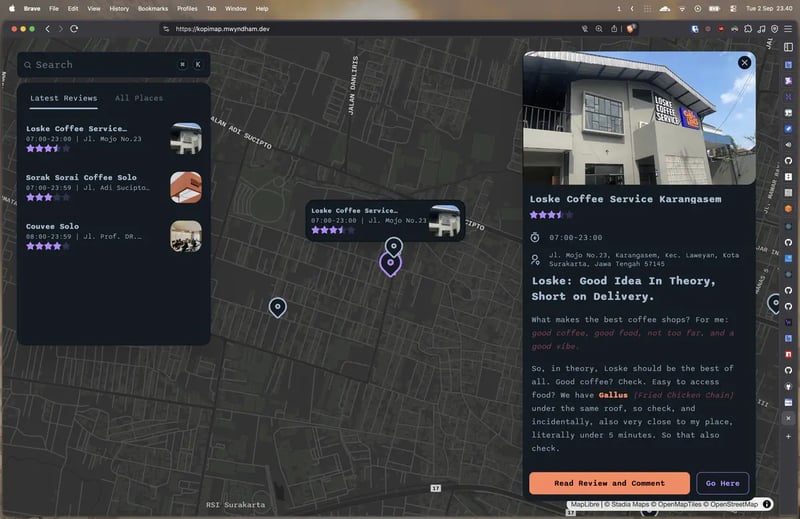Click the search magnifier icon
The width and height of the screenshot is (800, 519).
pyautogui.click(x=28, y=65)
